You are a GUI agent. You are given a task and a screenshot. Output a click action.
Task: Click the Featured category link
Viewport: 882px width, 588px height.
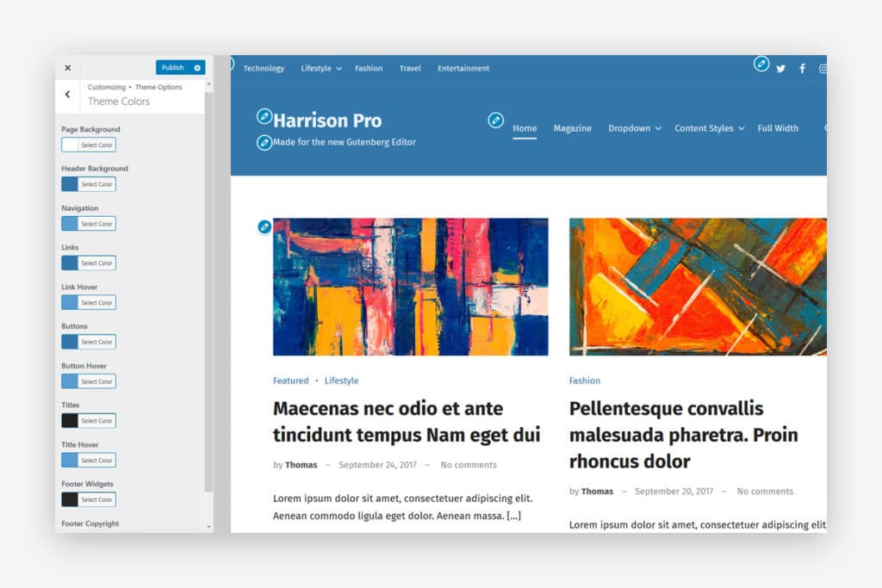tap(290, 381)
